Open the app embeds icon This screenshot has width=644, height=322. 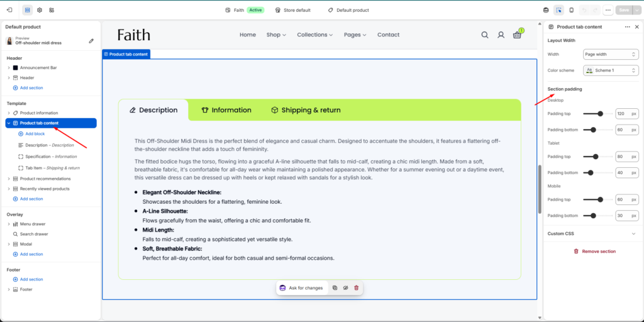[52, 10]
